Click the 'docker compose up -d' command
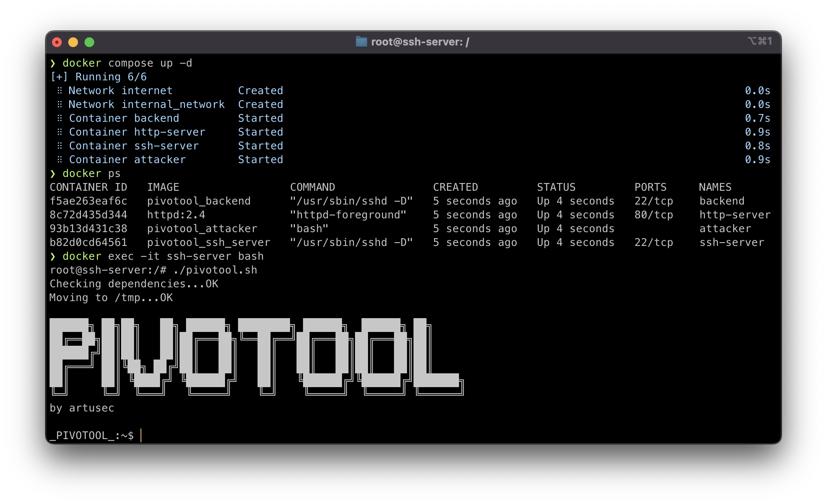The image size is (827, 504). pos(127,63)
